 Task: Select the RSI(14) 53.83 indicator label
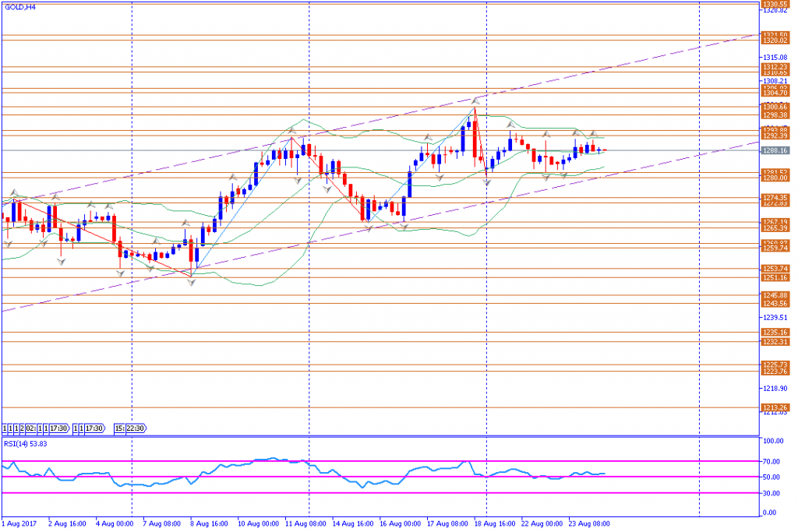tap(26, 444)
